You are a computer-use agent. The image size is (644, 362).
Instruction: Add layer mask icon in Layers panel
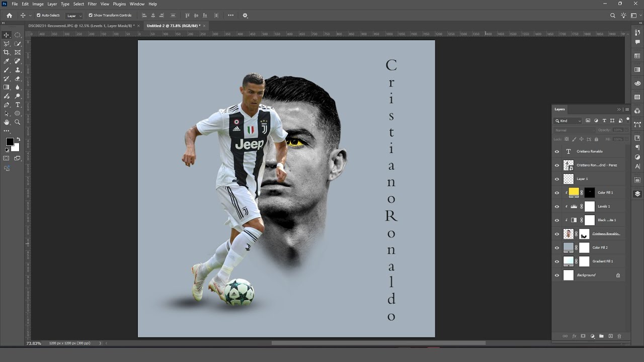pyautogui.click(x=583, y=336)
